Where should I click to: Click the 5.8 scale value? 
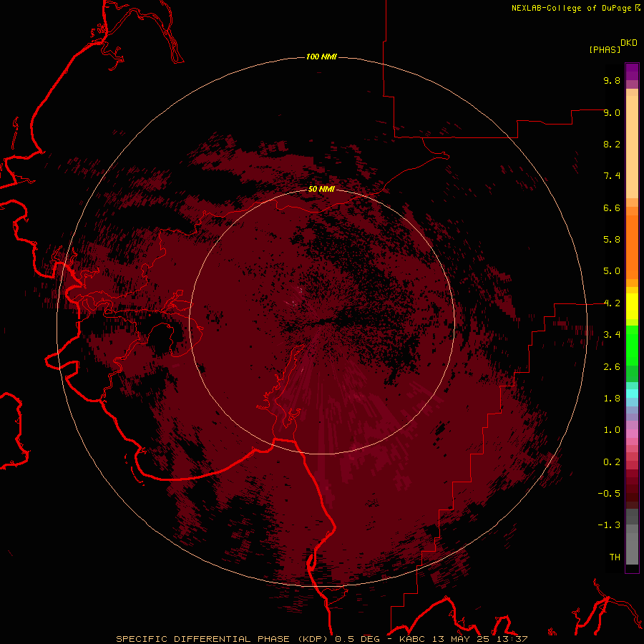pos(612,240)
